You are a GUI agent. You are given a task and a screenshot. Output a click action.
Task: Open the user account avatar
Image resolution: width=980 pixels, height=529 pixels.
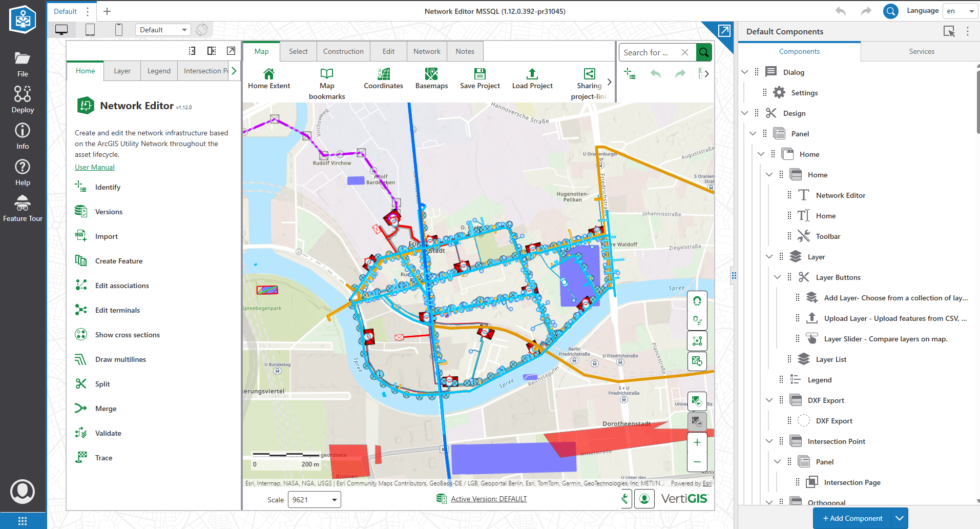[x=23, y=492]
